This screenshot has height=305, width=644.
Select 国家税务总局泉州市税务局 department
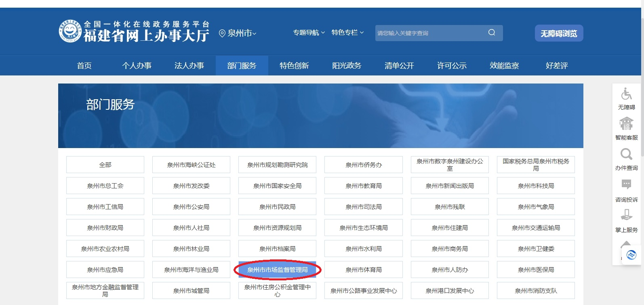(x=536, y=165)
